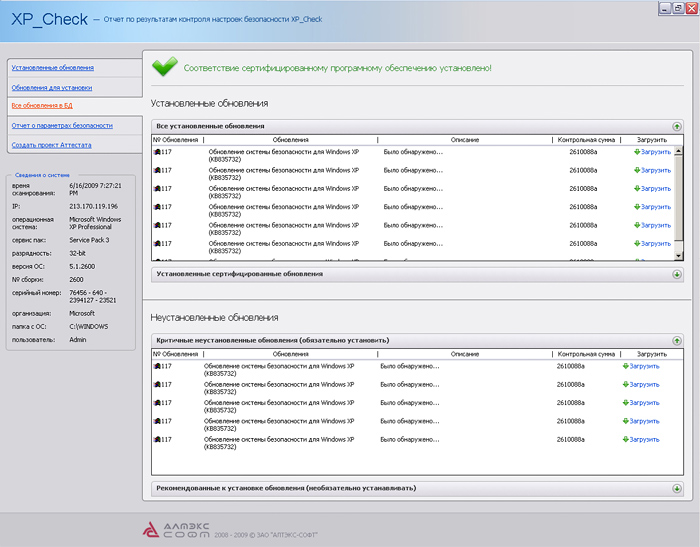700x547 pixels.
Task: Click "Microsoft Windows XP Professional" OS value
Action: click(95, 223)
